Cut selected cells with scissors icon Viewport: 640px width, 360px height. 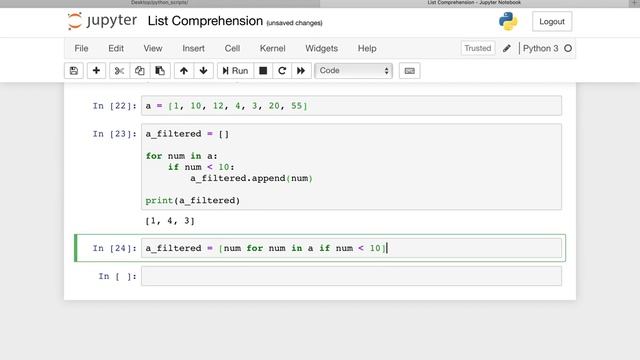pyautogui.click(x=119, y=71)
